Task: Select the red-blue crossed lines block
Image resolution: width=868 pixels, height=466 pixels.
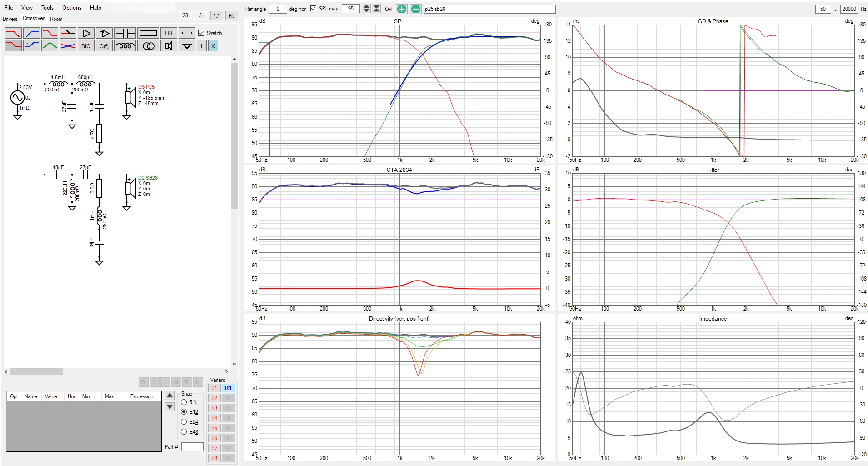Action: pos(68,45)
